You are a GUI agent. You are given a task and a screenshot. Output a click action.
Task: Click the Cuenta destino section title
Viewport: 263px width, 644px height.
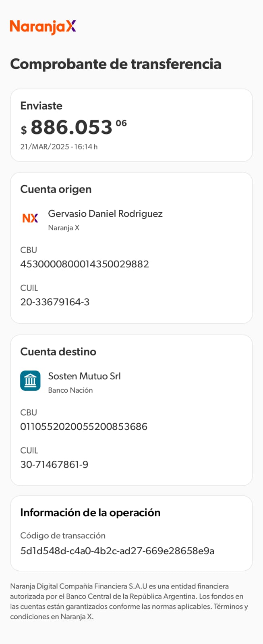58,352
